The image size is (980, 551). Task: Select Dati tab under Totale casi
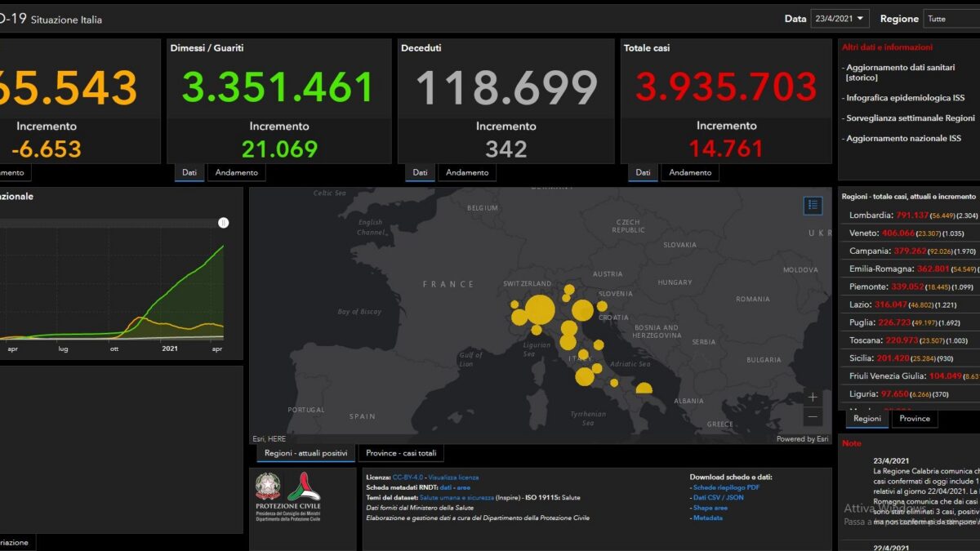(643, 172)
